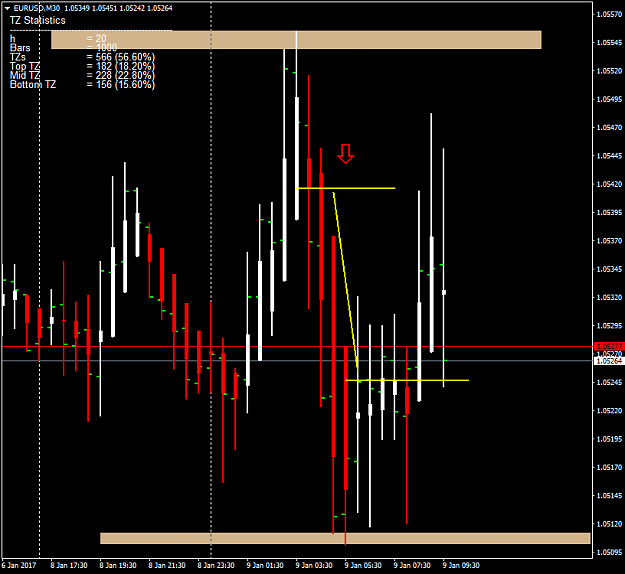Viewport: 625px width, 574px height.
Task: Open the chart menu triangle beside EURUSD
Action: (x=7, y=8)
